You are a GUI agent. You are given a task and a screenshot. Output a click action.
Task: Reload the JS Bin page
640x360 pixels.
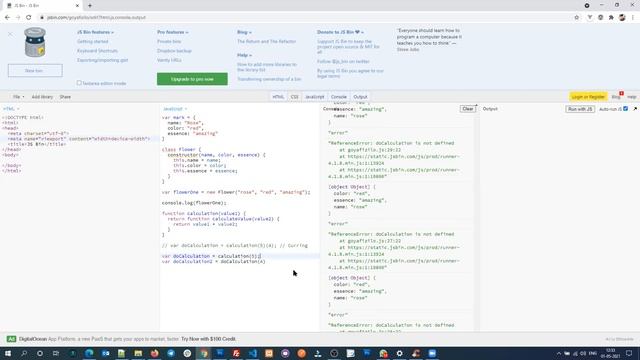(29, 18)
